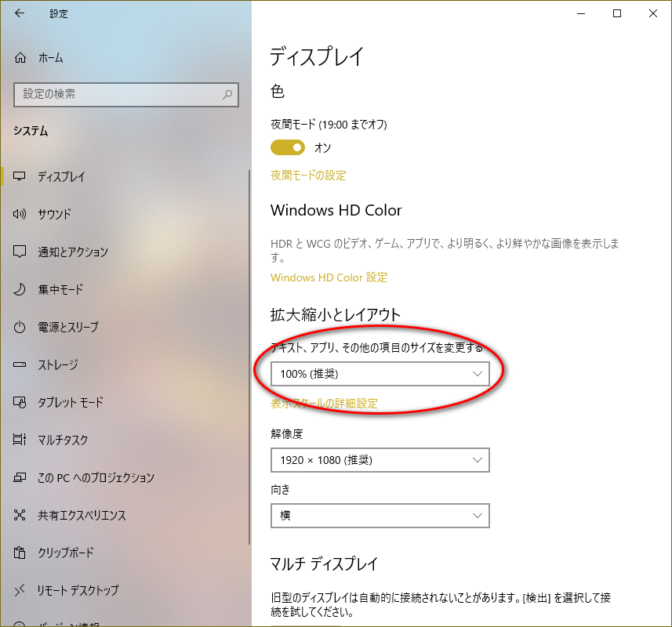Image resolution: width=672 pixels, height=627 pixels.
Task: Select Multitasking (マルチタスク) in the sidebar
Action: coord(63,440)
